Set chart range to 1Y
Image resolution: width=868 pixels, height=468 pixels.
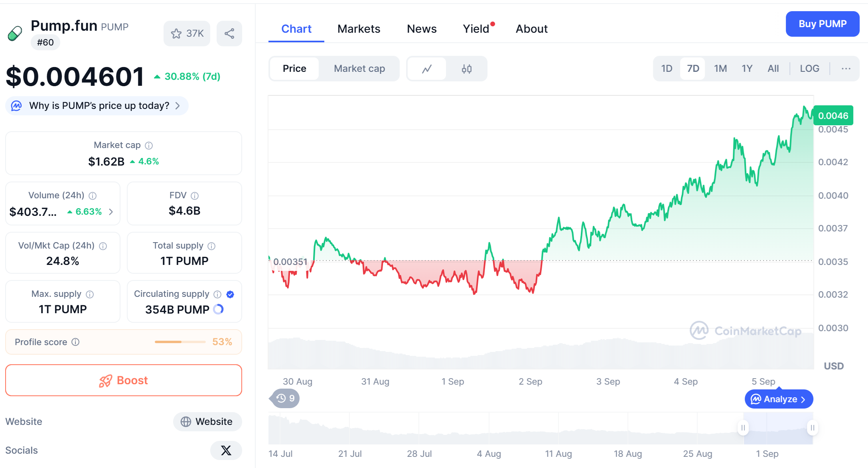[x=747, y=69]
